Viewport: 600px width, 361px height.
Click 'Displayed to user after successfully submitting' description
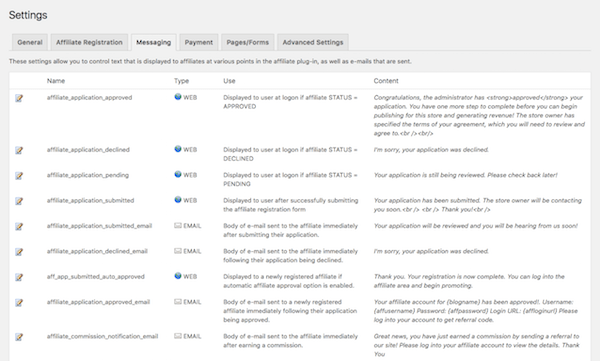[291, 205]
